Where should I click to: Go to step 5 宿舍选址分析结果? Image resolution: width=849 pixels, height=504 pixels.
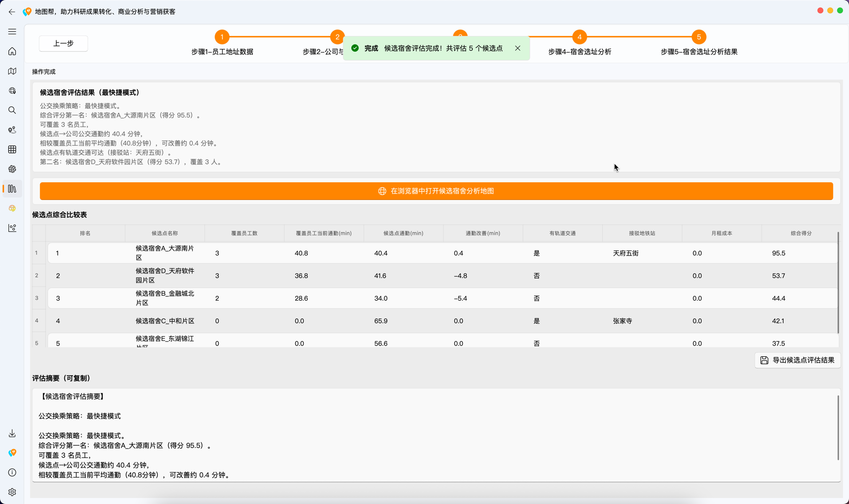point(699,37)
